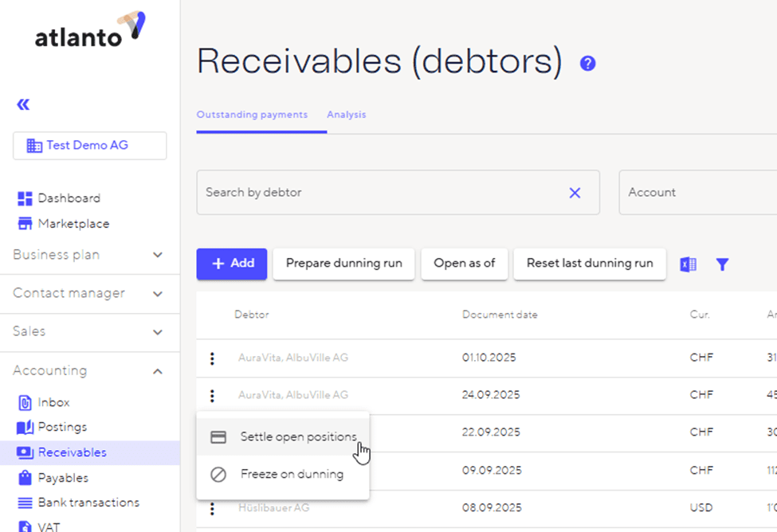Switch to the Analysis tab
Viewport: 777px width, 532px height.
pyautogui.click(x=346, y=115)
